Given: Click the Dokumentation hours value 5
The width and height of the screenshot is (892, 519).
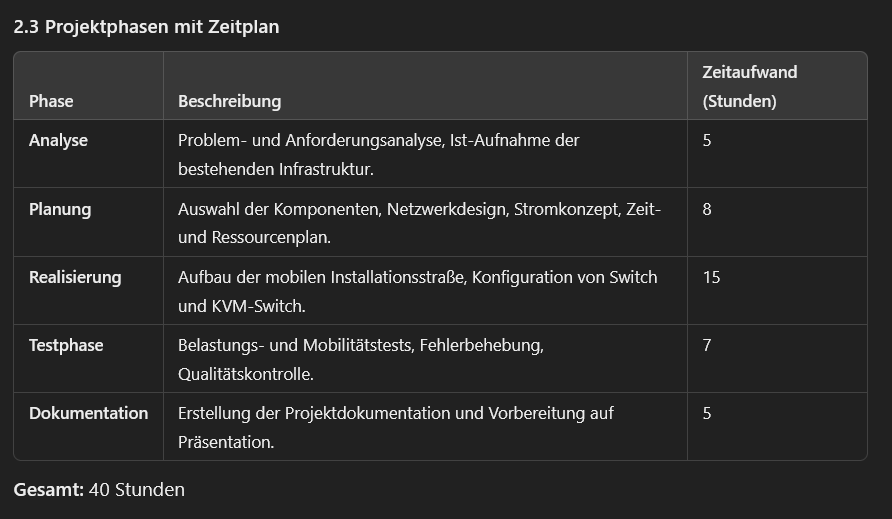Looking at the screenshot, I should [x=707, y=413].
